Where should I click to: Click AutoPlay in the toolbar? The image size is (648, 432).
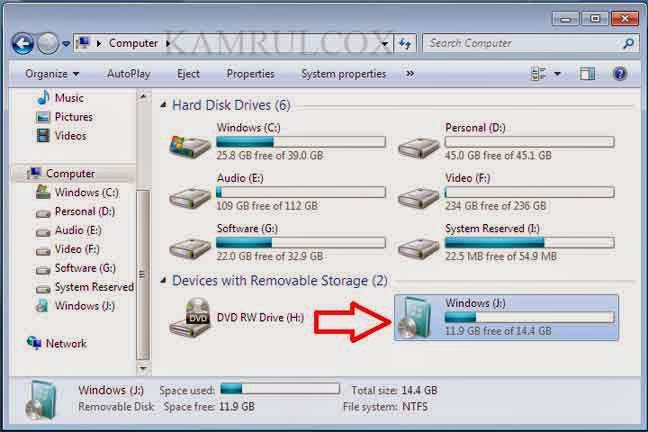click(129, 74)
